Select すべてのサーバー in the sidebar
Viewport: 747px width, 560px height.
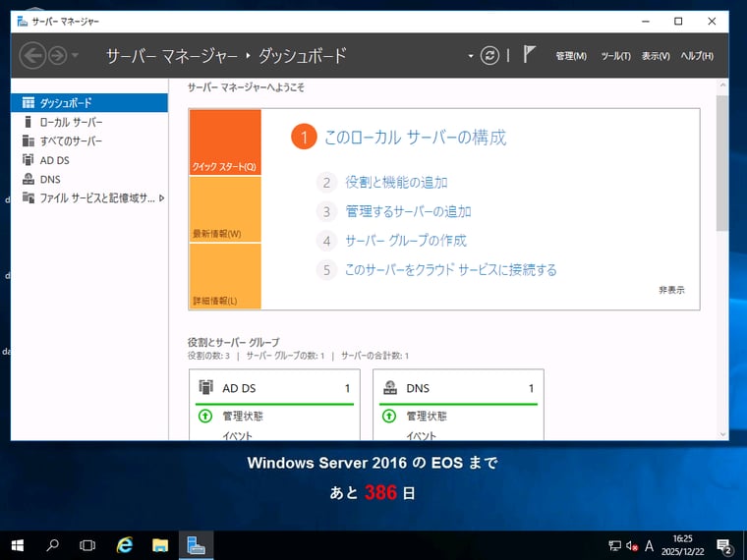point(89,140)
